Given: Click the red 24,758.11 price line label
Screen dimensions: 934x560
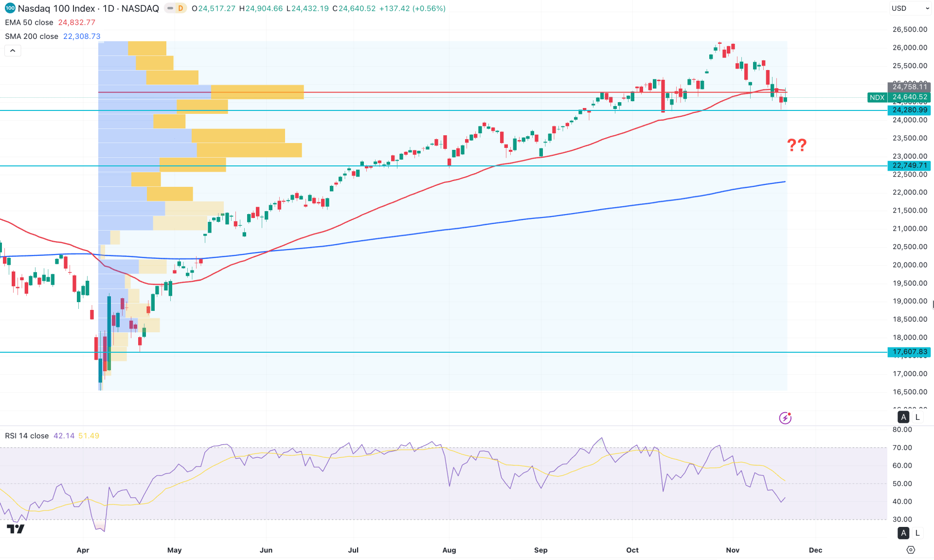Looking at the screenshot, I should [x=910, y=87].
